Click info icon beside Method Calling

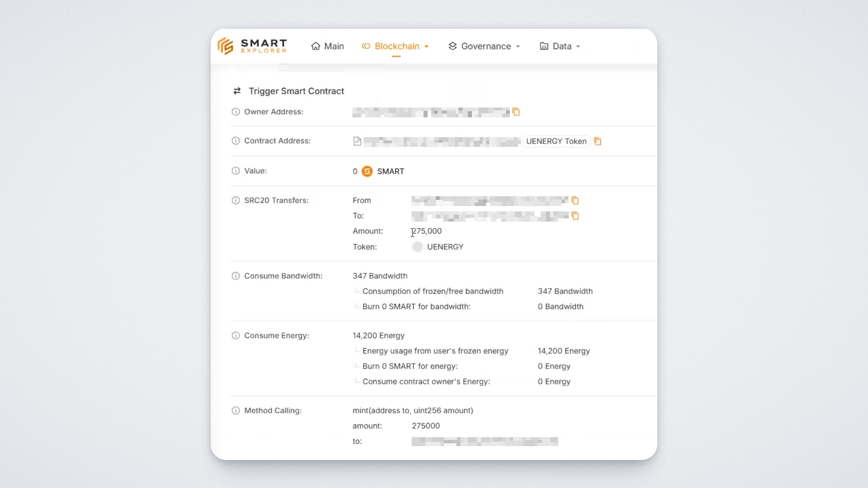tap(235, 410)
